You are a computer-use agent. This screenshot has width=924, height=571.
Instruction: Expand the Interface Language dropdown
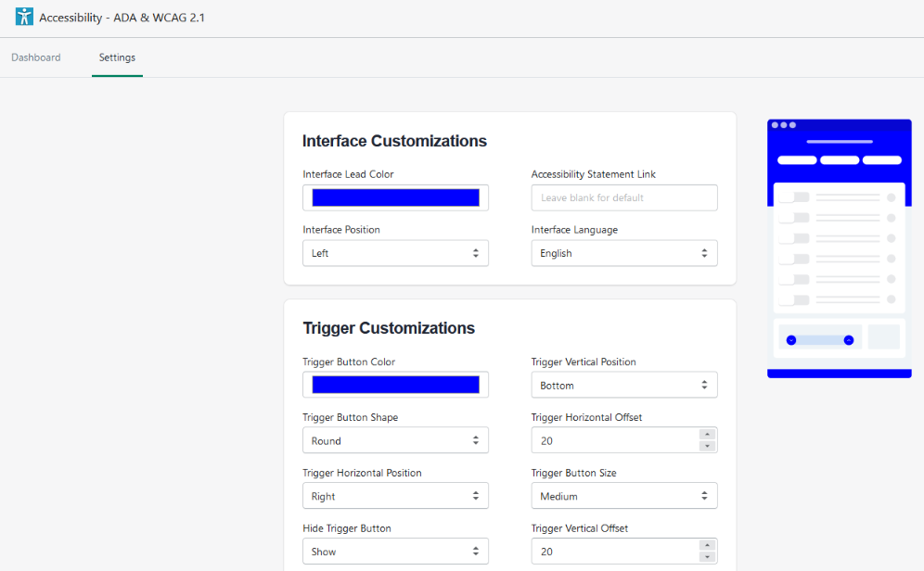623,253
